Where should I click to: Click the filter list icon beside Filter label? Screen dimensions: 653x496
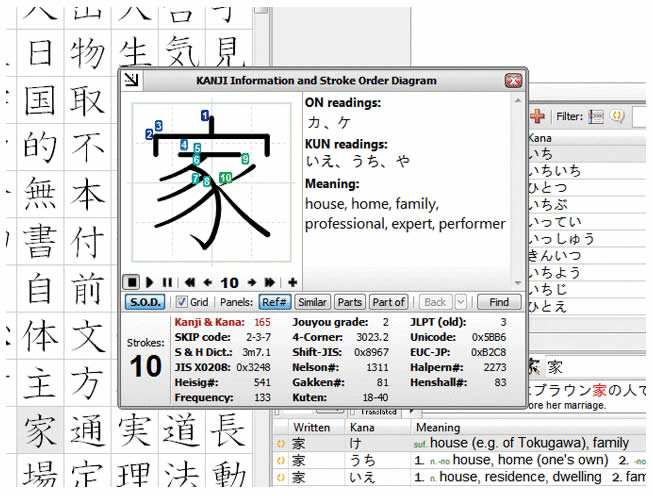tap(596, 117)
